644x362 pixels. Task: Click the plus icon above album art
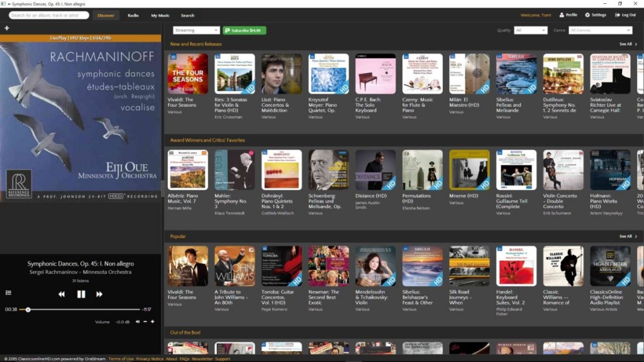point(6,28)
